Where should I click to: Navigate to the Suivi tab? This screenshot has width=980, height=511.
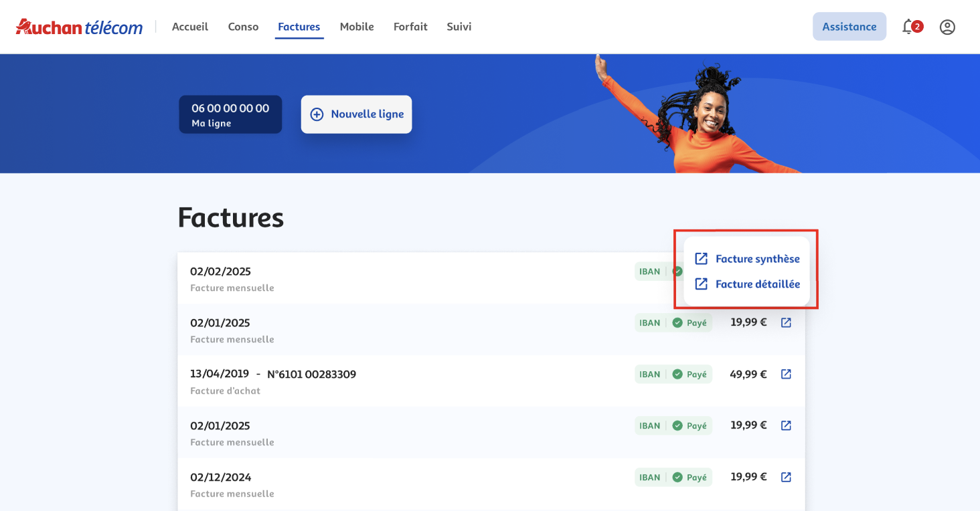click(x=459, y=27)
